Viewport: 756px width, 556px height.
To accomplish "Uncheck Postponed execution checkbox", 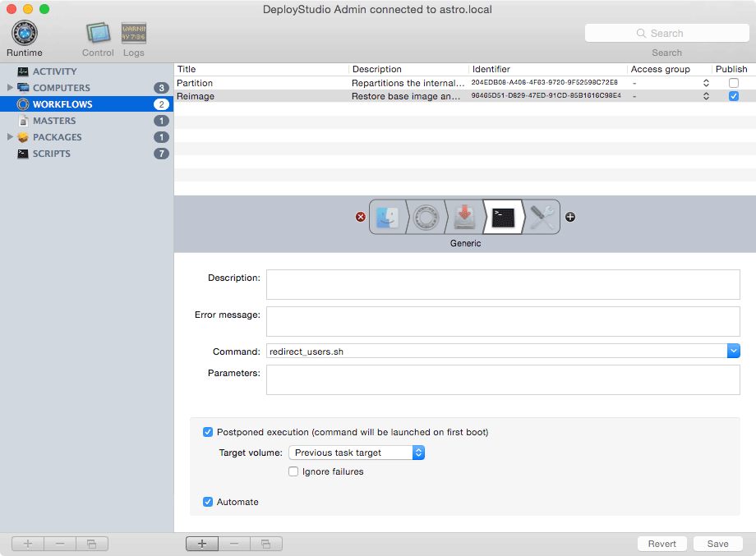I will point(208,432).
